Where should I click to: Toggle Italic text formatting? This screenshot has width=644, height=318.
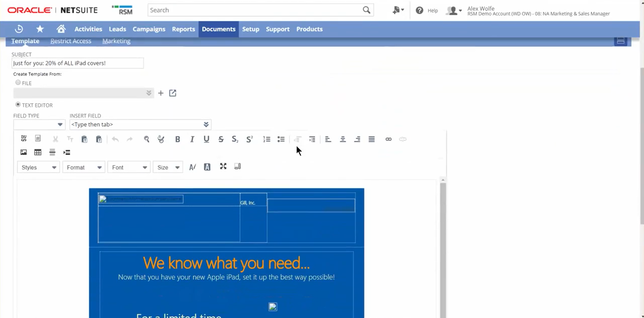coord(192,139)
